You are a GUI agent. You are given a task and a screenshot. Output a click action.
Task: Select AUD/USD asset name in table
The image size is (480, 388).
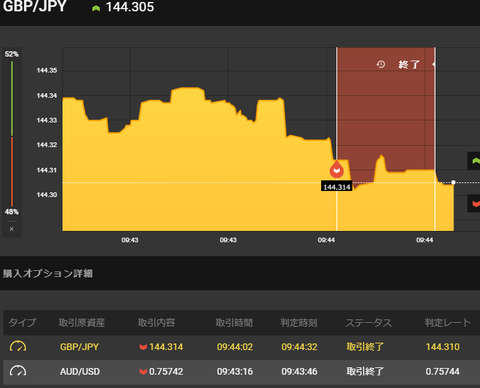point(80,372)
